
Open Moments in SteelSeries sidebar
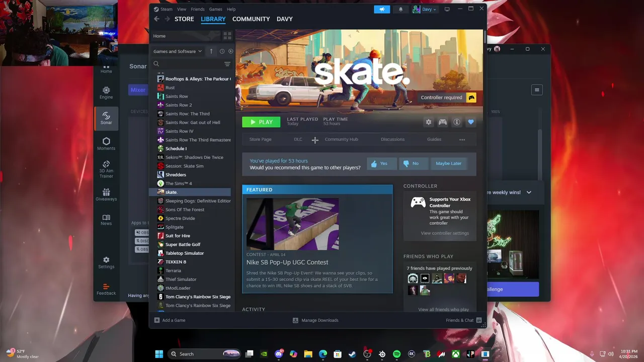point(106,144)
